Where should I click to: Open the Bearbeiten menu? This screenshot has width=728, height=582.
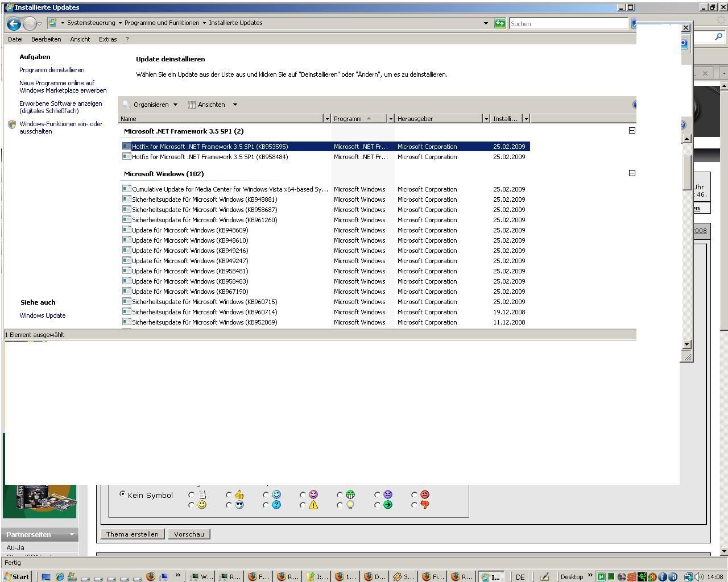(x=46, y=39)
